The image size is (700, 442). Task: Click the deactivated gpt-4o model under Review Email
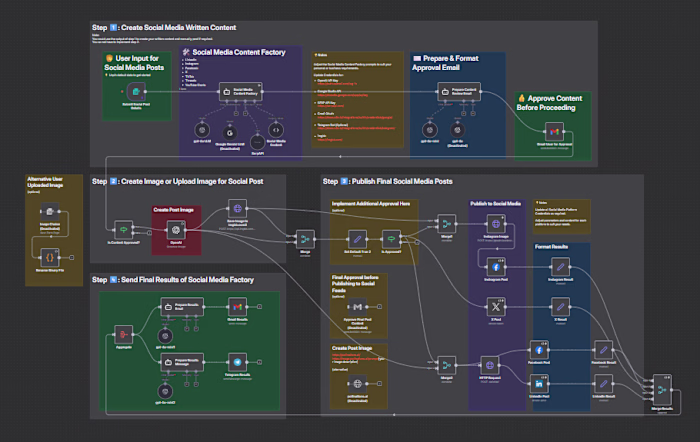458,130
